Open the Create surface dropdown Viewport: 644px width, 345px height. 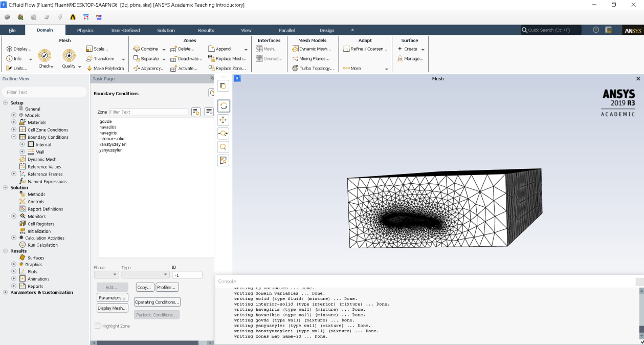[423, 50]
